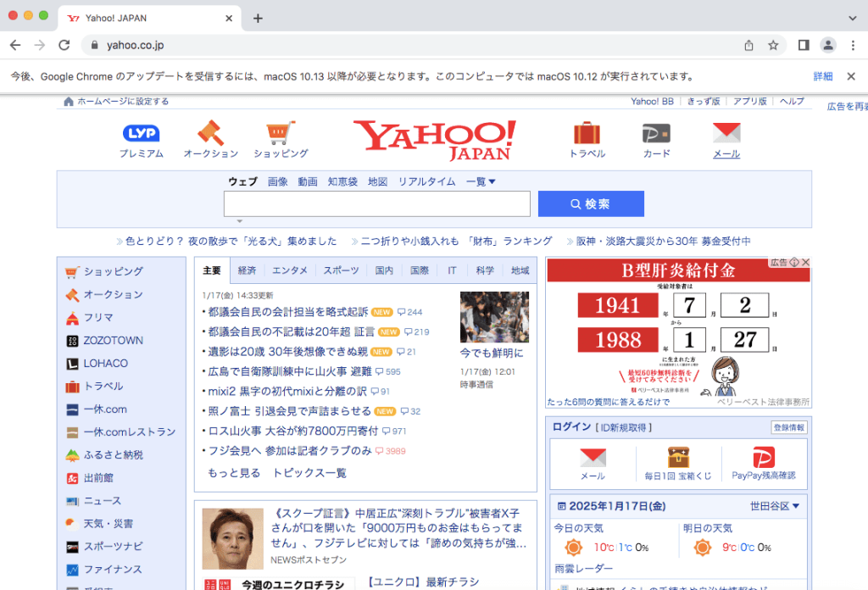
Task: Select 知恵袋 search type
Action: (342, 181)
